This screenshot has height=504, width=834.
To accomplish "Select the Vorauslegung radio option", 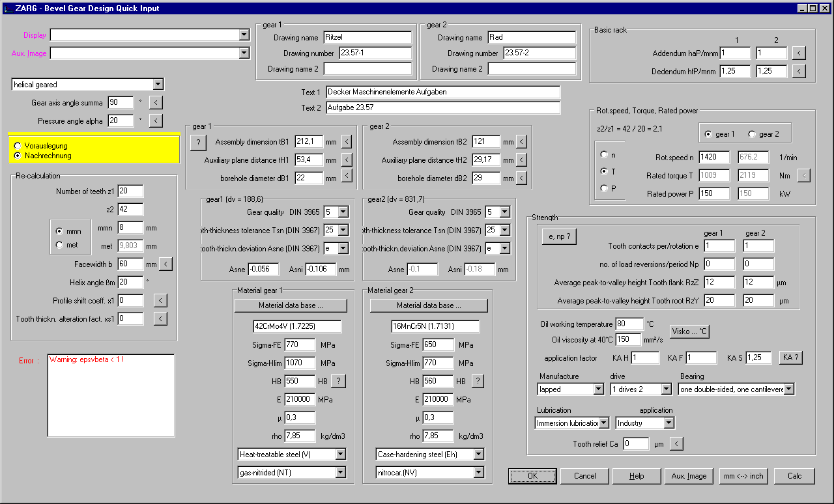I will [18, 146].
